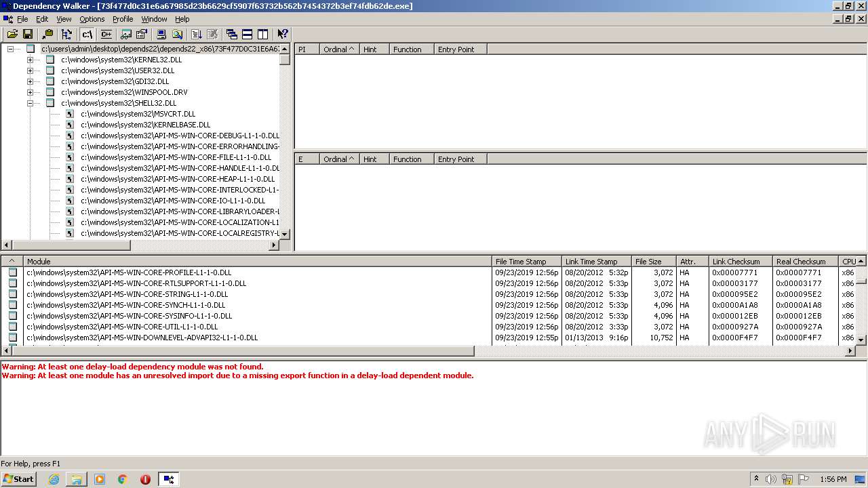
Task: Open the Edit menu
Action: pyautogui.click(x=42, y=19)
